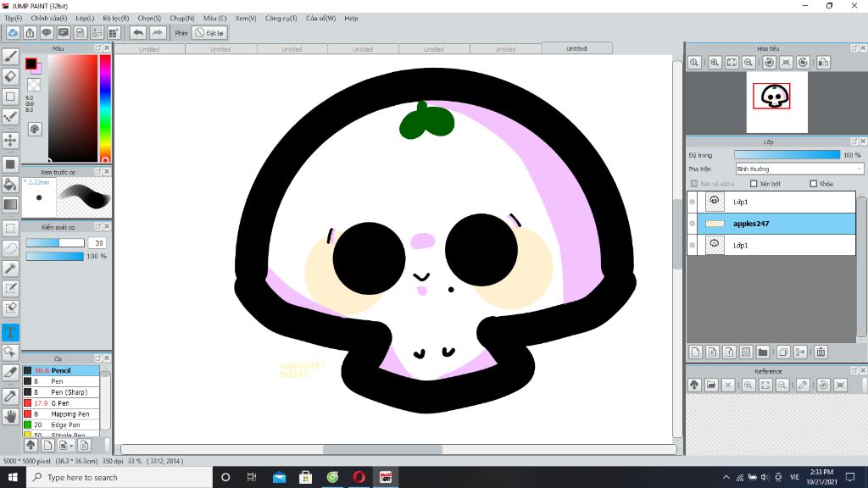Screen dimensions: 868x488
Task: Click the Đặt lại reset button
Action: click(x=209, y=33)
